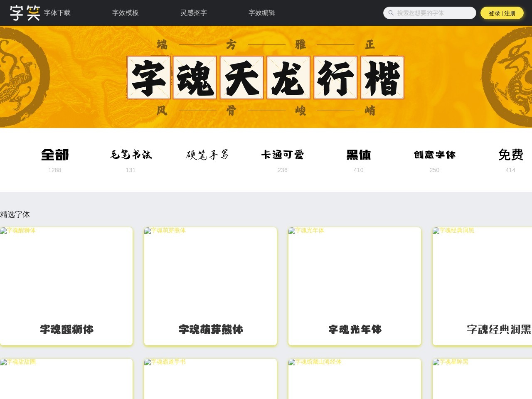The width and height of the screenshot is (532, 399).
Task: Open the 字魂经典润黑 font card
Action: click(482, 286)
